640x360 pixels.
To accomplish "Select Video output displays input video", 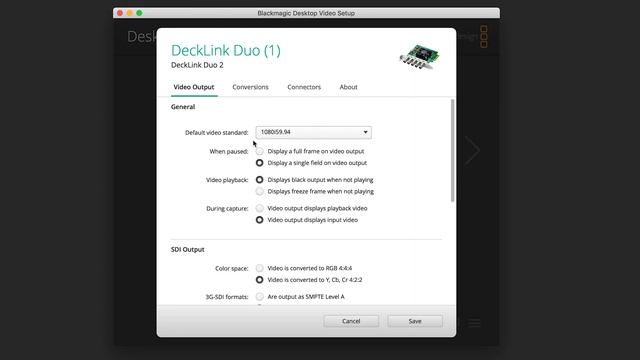I will coord(260,220).
